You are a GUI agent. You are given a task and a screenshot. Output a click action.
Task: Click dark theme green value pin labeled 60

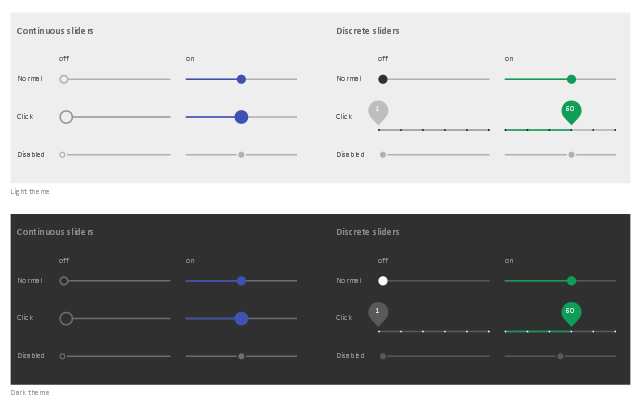click(x=571, y=312)
